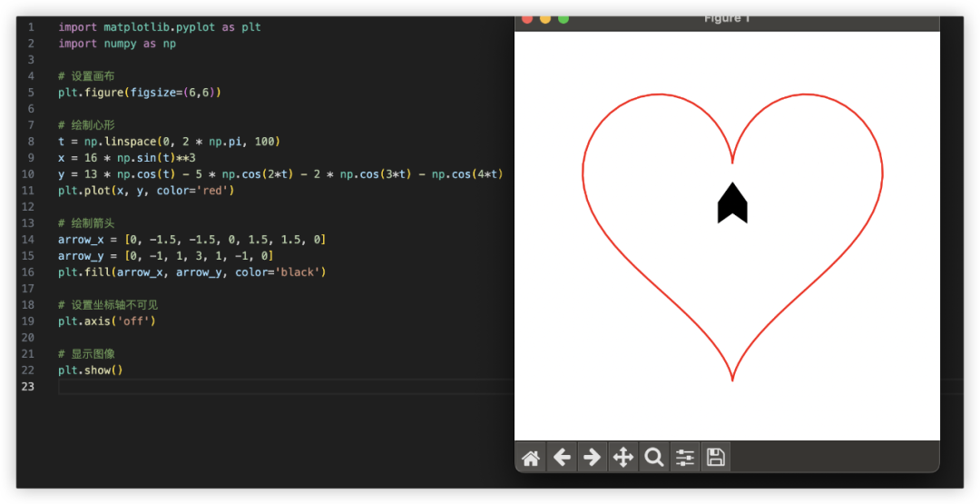Click line number 11 in the gutter
This screenshot has width=980, height=504.
pyautogui.click(x=28, y=190)
